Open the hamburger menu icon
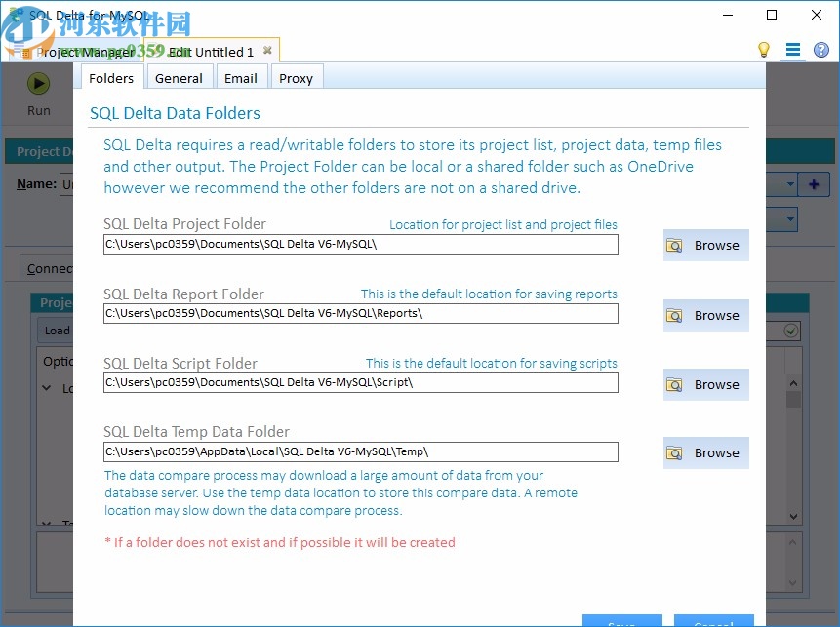840x627 pixels. (793, 49)
